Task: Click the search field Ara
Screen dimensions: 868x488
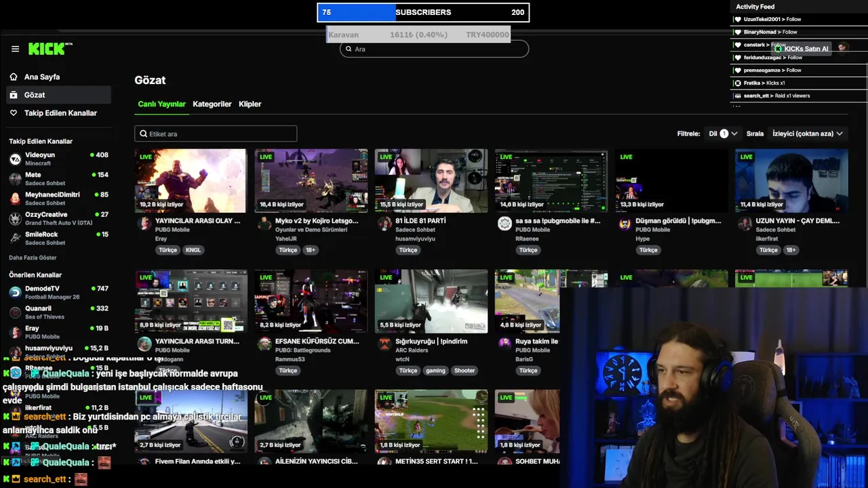Action: [434, 49]
